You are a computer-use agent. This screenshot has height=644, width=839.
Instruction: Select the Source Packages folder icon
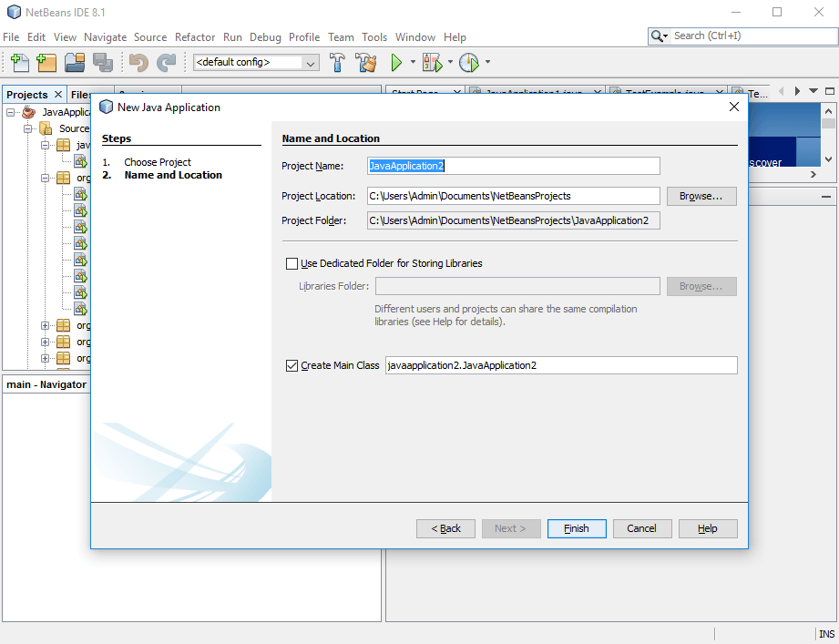46,128
